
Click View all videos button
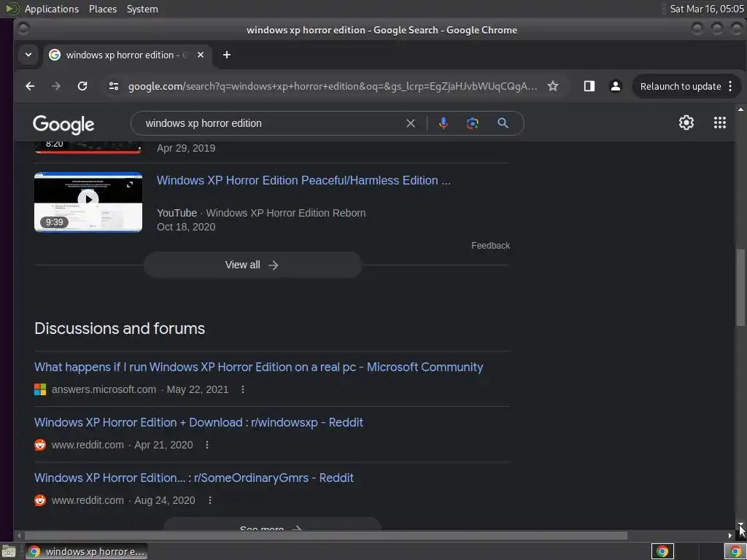[252, 265]
